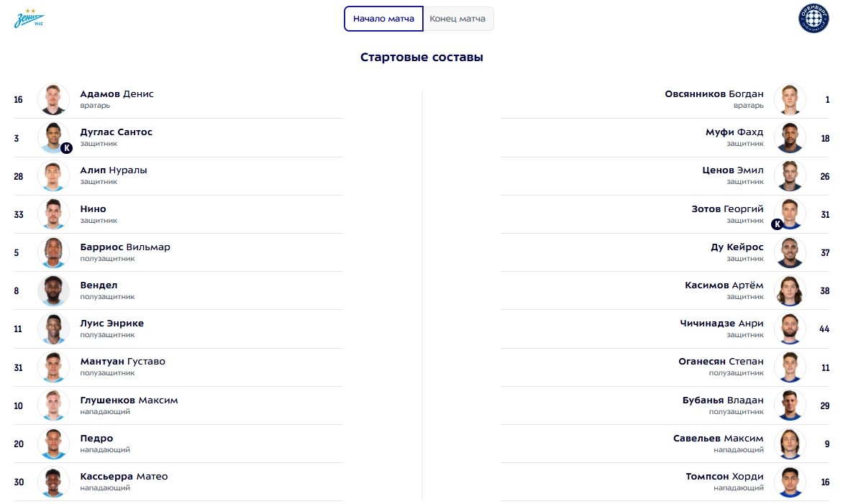Open Кассьерра Матео player profile
The image size is (843, 504).
click(124, 477)
